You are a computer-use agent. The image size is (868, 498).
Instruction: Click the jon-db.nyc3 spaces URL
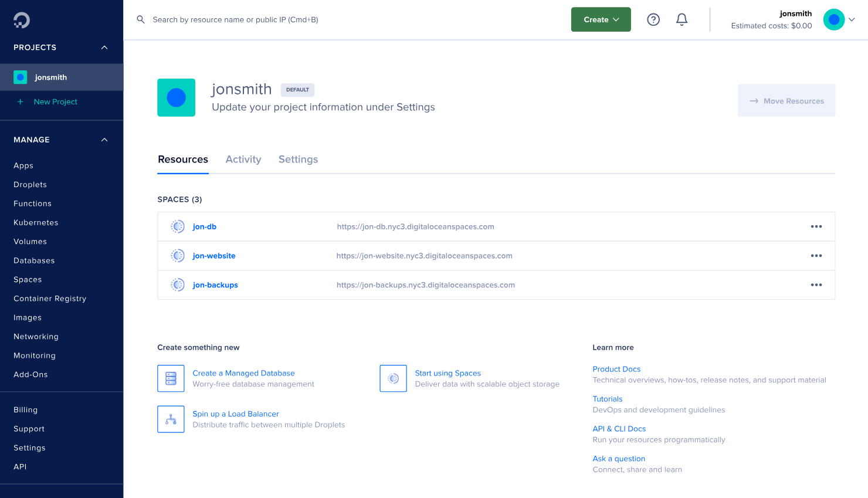tap(415, 226)
